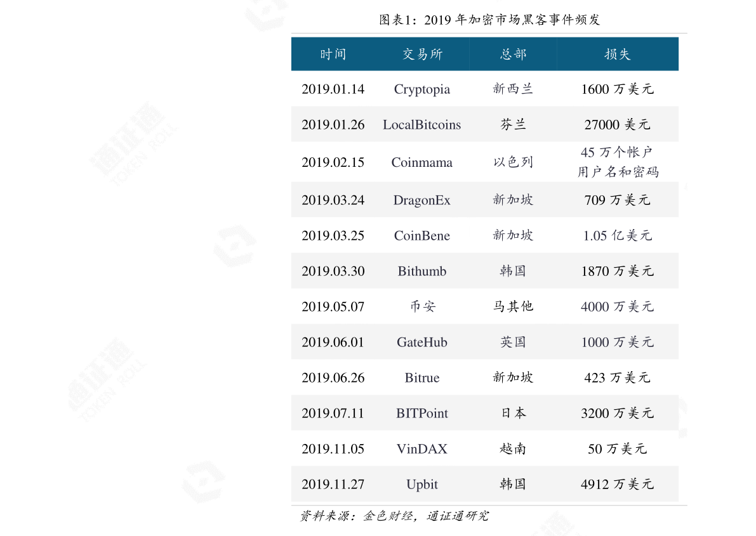Click the CoinBene exchange entry
Image resolution: width=756 pixels, height=536 pixels.
(x=421, y=235)
